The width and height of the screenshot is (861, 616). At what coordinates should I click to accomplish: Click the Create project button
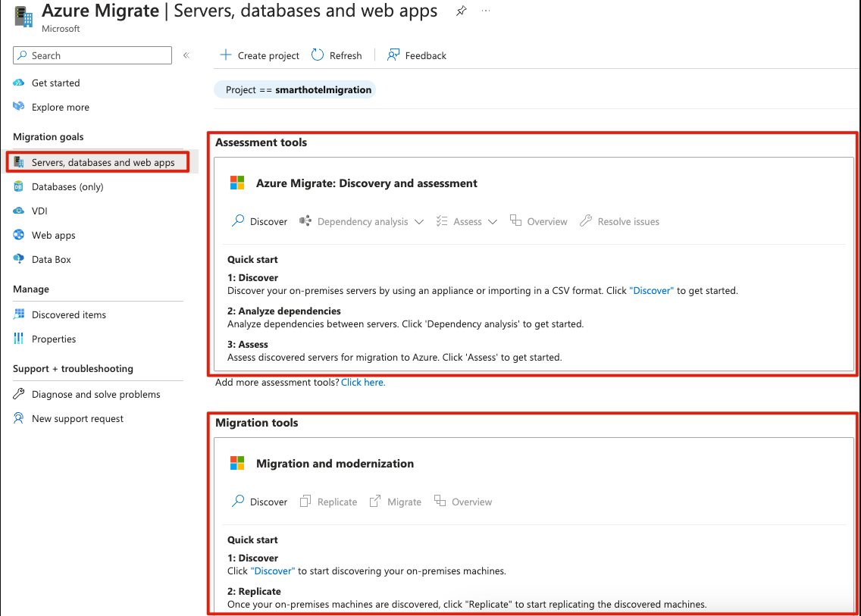(x=259, y=55)
